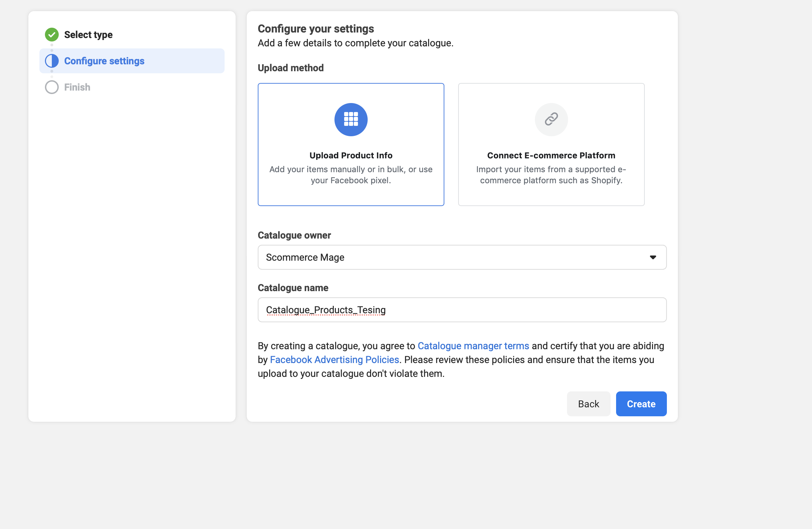
Task: Click the Select type step label
Action: pos(88,35)
